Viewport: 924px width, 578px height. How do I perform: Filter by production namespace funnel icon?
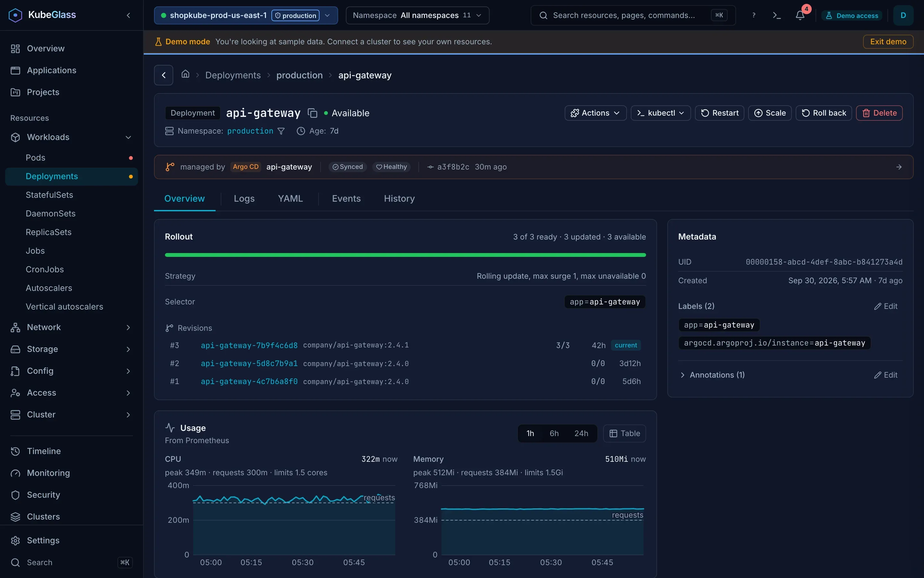point(281,131)
